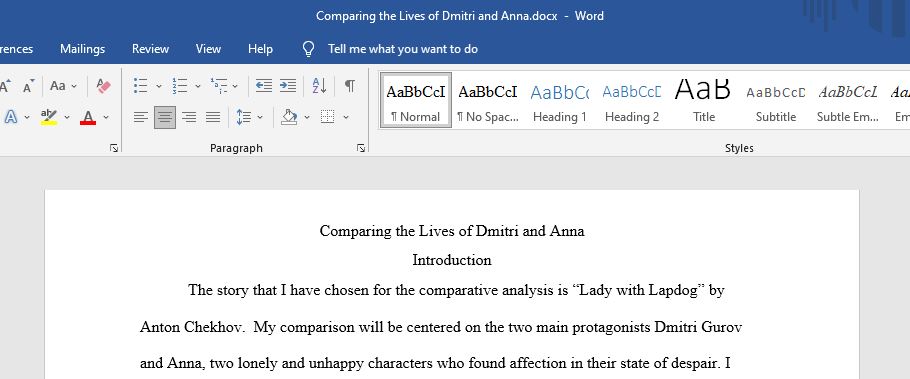This screenshot has width=910, height=379.
Task: Expand the multilevel list dropdown arrow
Action: (x=235, y=86)
